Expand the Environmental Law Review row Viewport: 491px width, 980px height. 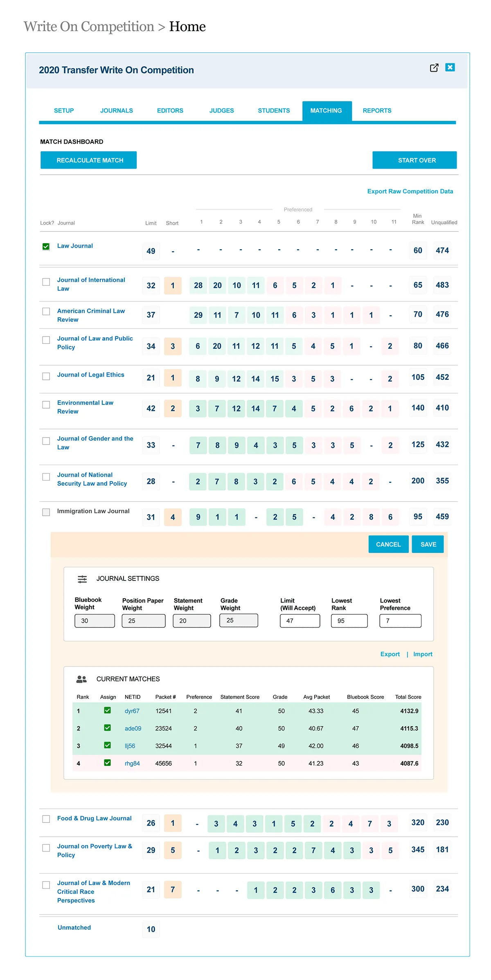pos(85,407)
